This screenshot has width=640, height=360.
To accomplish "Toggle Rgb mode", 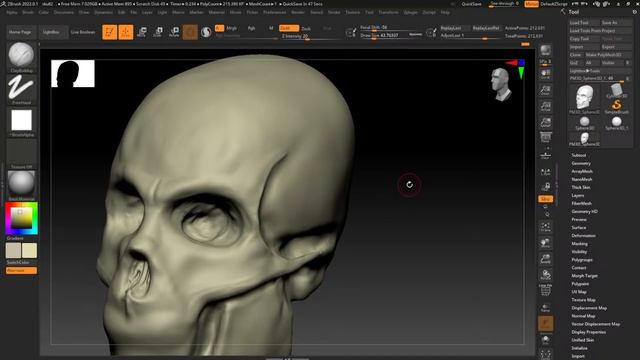I will pyautogui.click(x=251, y=28).
